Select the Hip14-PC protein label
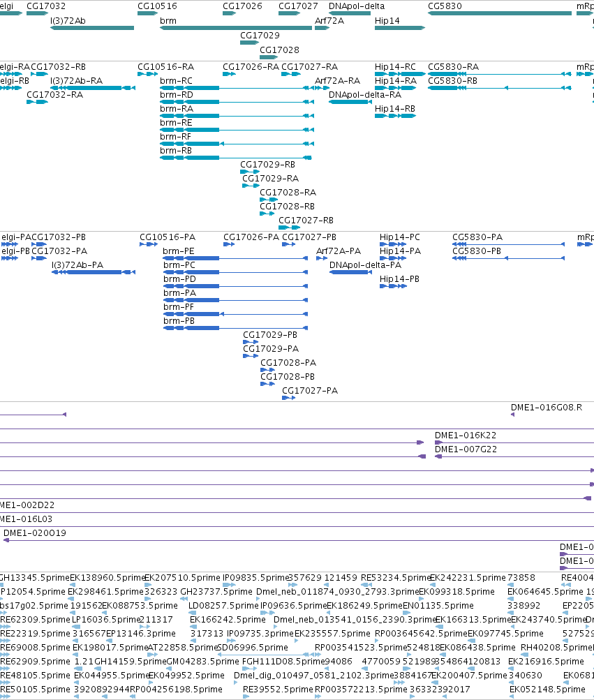 point(400,237)
